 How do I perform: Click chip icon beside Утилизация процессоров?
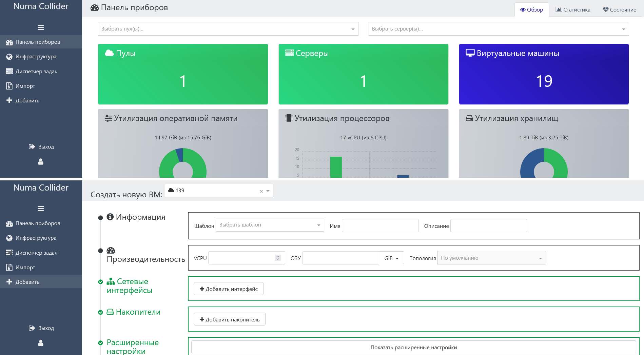[289, 118]
